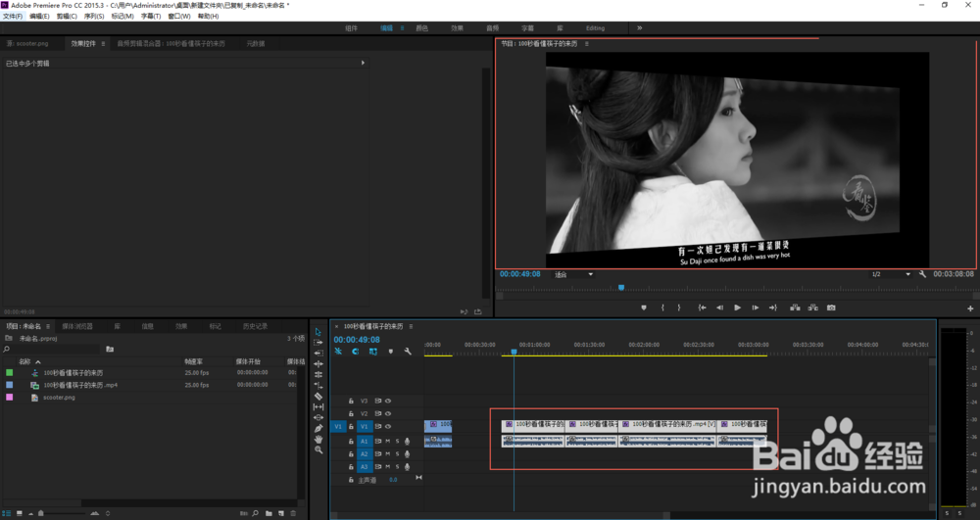
Task: Enable voice-over record on track A3
Action: click(407, 466)
